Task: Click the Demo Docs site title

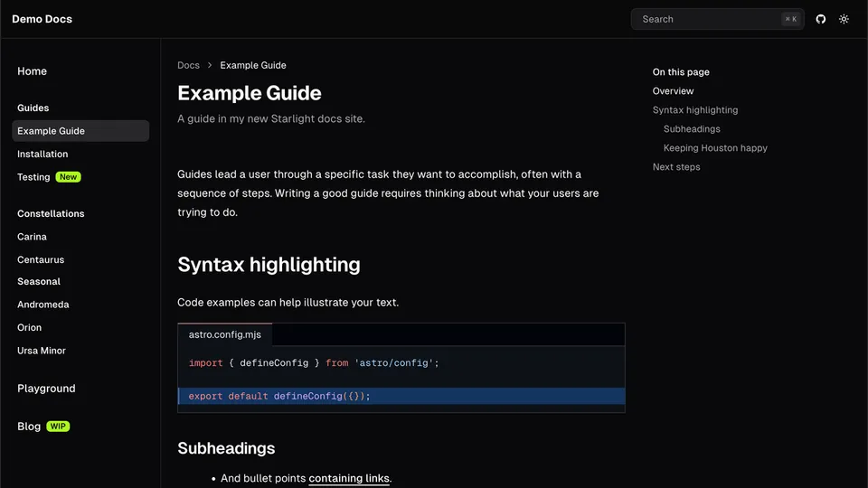Action: pos(42,19)
